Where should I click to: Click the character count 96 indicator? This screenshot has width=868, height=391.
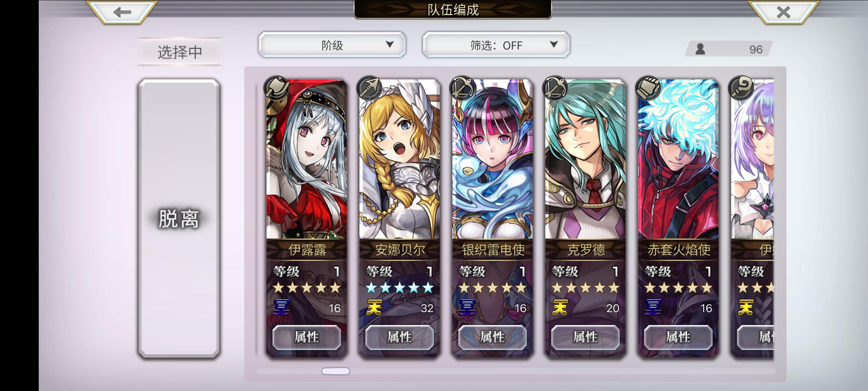pos(729,49)
